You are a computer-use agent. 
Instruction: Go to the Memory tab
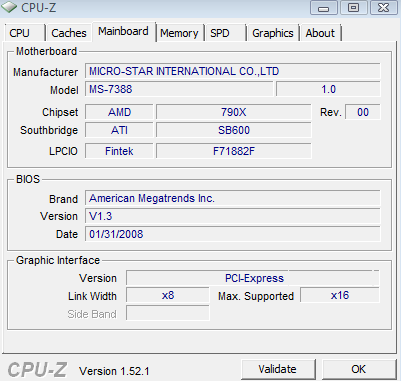[179, 33]
